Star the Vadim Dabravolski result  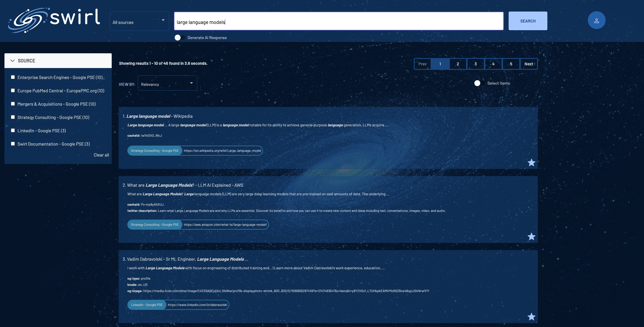(531, 317)
